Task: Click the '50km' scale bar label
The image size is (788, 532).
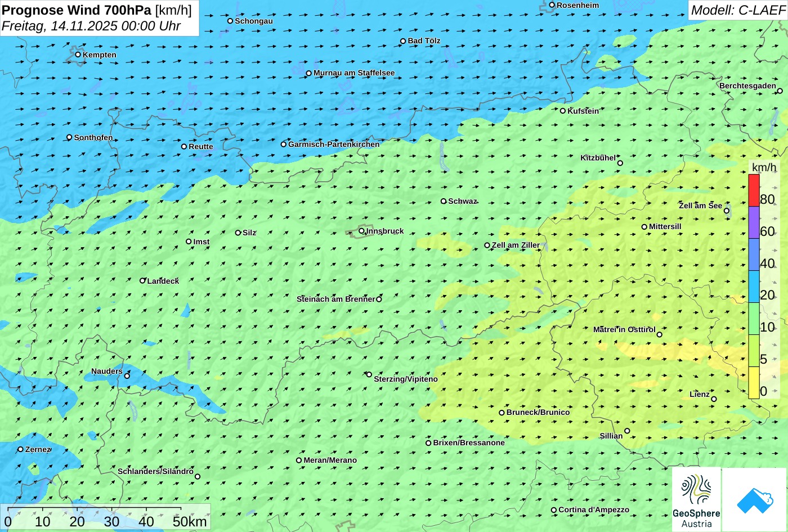Action: pos(190,521)
